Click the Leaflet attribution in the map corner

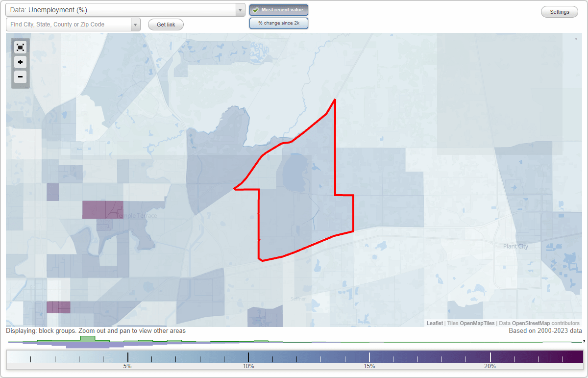pos(434,323)
